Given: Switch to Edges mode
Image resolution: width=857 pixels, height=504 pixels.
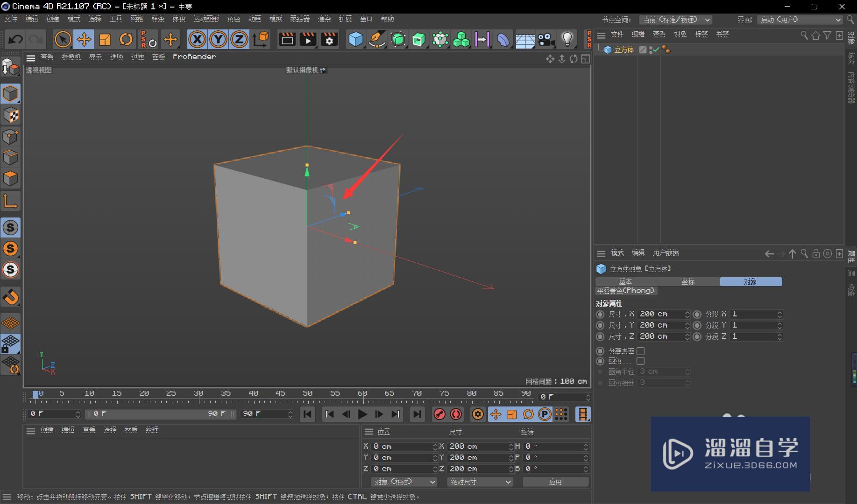Looking at the screenshot, I should [x=10, y=158].
